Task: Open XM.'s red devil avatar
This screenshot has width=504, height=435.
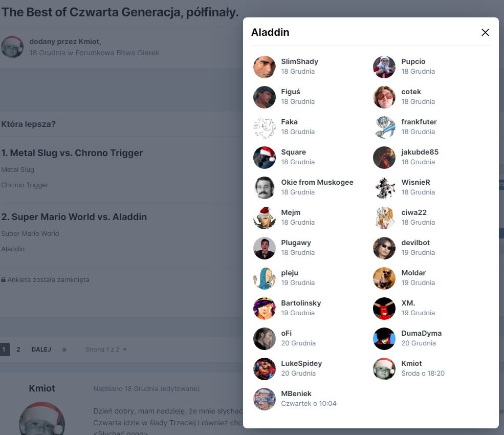Action: coord(384,309)
